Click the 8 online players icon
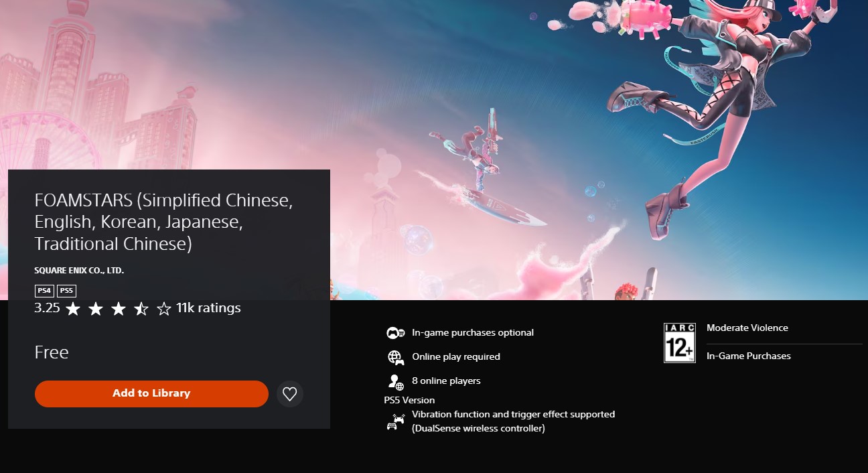Screen dimensions: 868x473 point(396,381)
